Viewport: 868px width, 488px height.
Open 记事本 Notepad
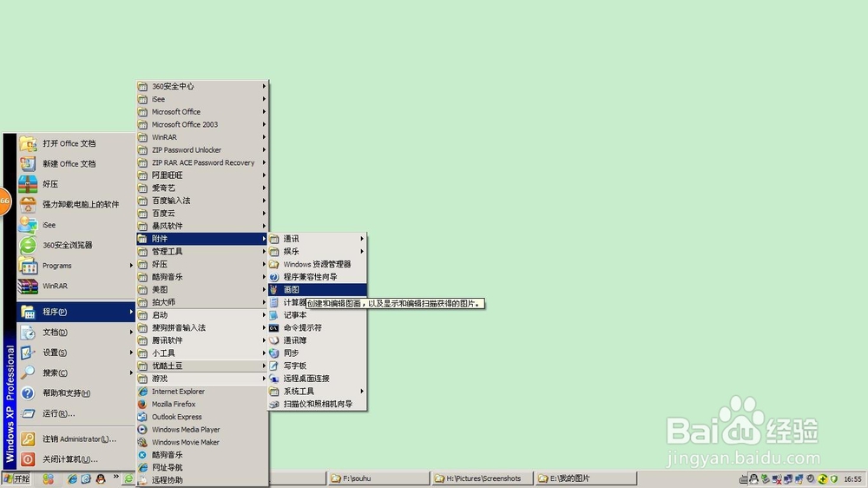(x=317, y=315)
